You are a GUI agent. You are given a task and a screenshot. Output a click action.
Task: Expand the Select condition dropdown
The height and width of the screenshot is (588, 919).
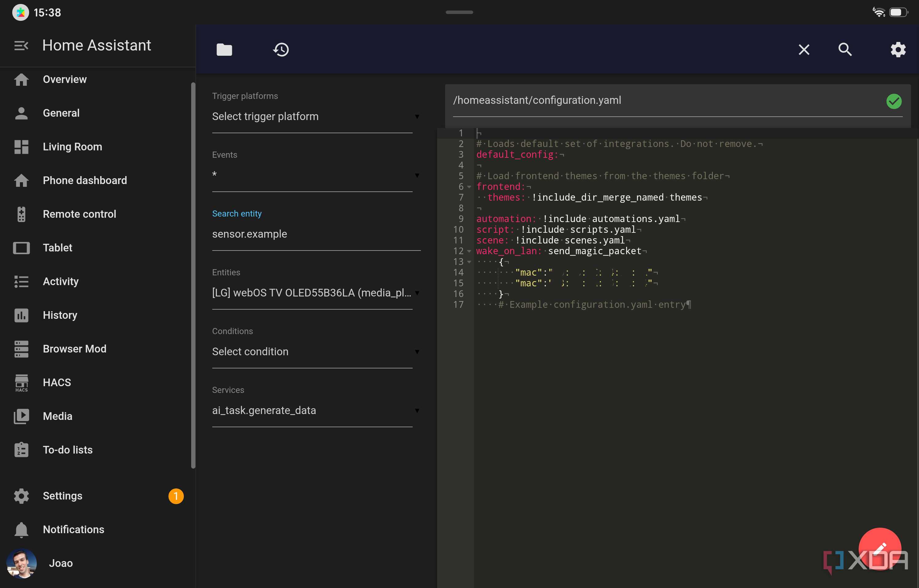(x=316, y=352)
